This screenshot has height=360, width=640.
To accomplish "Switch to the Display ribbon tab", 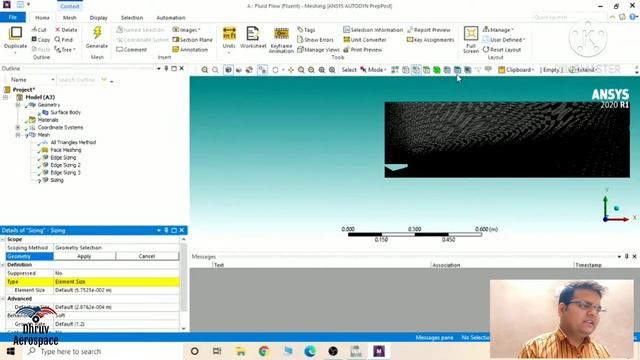I will coord(98,18).
